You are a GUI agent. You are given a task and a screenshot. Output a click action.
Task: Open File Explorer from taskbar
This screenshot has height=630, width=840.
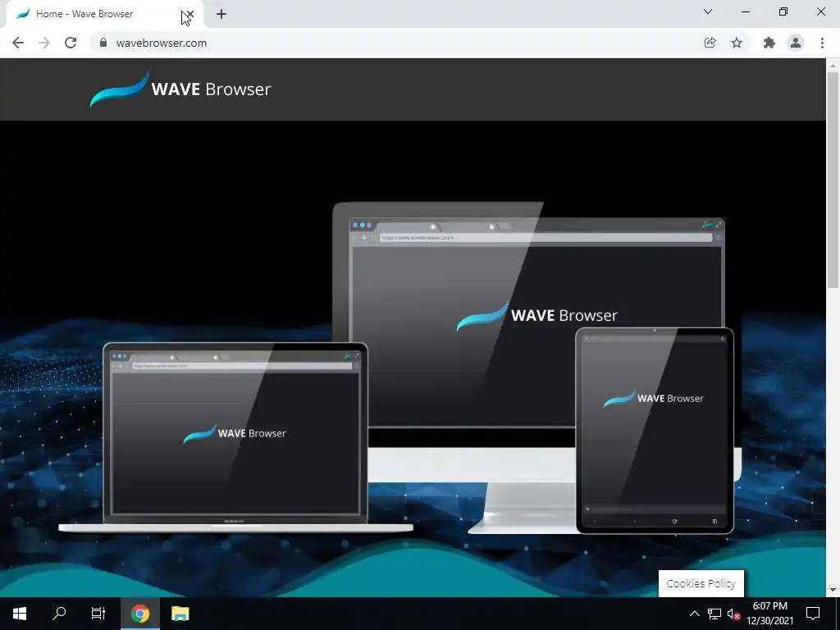click(180, 614)
